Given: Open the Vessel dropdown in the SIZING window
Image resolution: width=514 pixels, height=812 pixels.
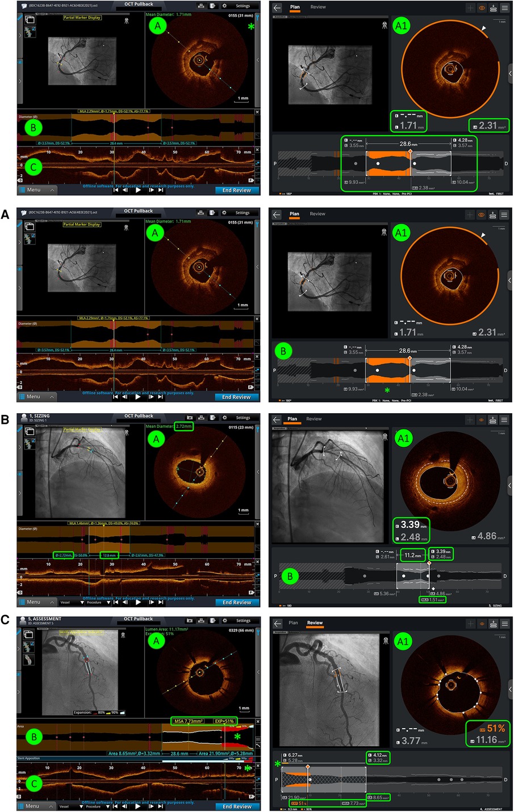Looking at the screenshot, I should coord(71,603).
